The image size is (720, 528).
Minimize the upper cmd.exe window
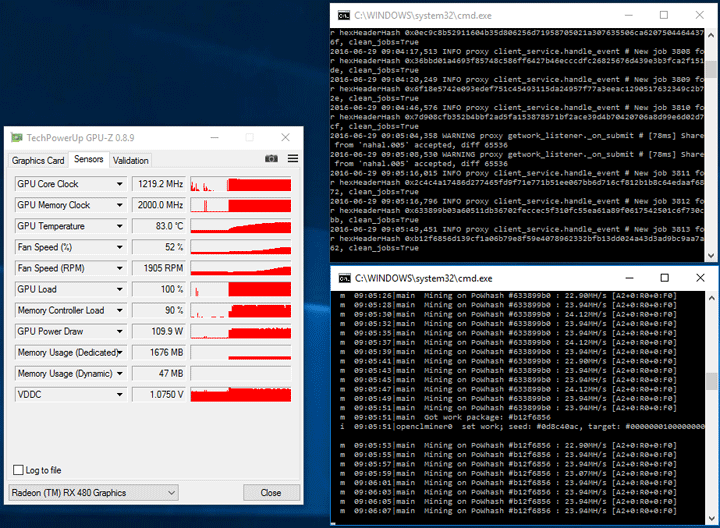pyautogui.click(x=629, y=15)
